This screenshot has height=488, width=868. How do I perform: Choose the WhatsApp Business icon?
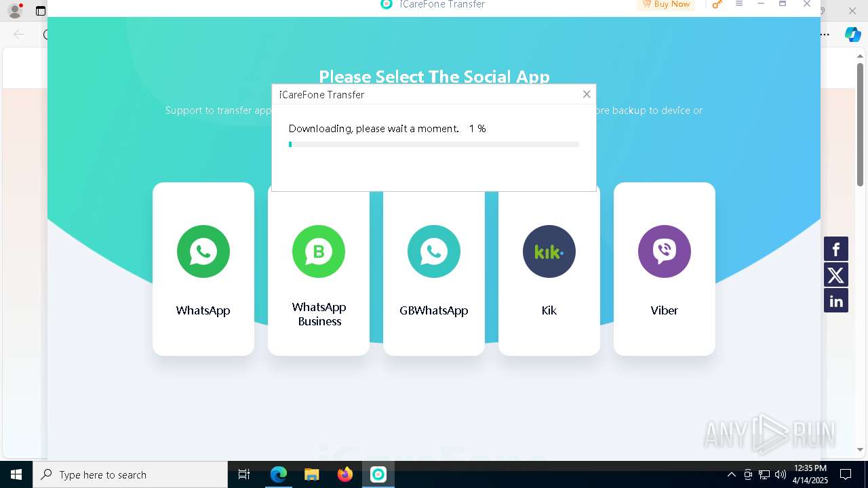(319, 251)
